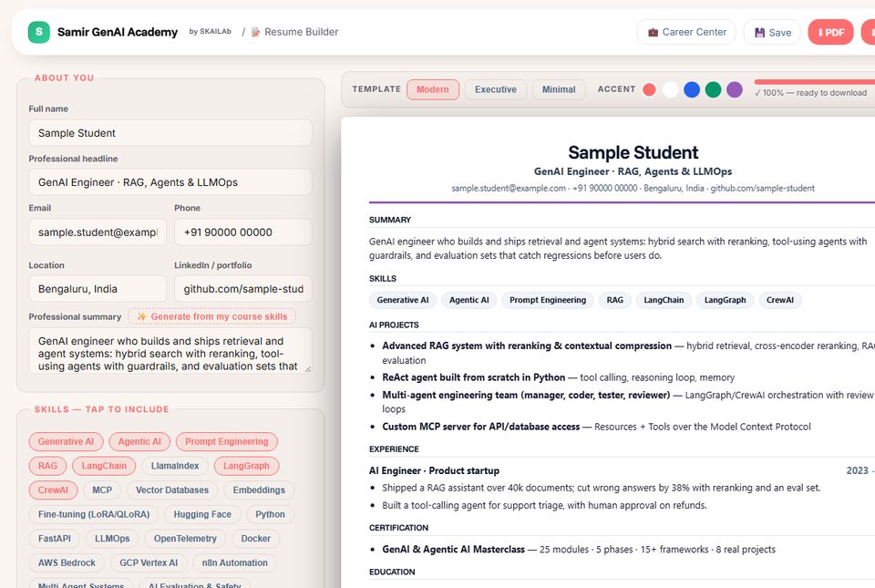Choose the purple accent color
The image size is (875, 588).
[x=735, y=89]
